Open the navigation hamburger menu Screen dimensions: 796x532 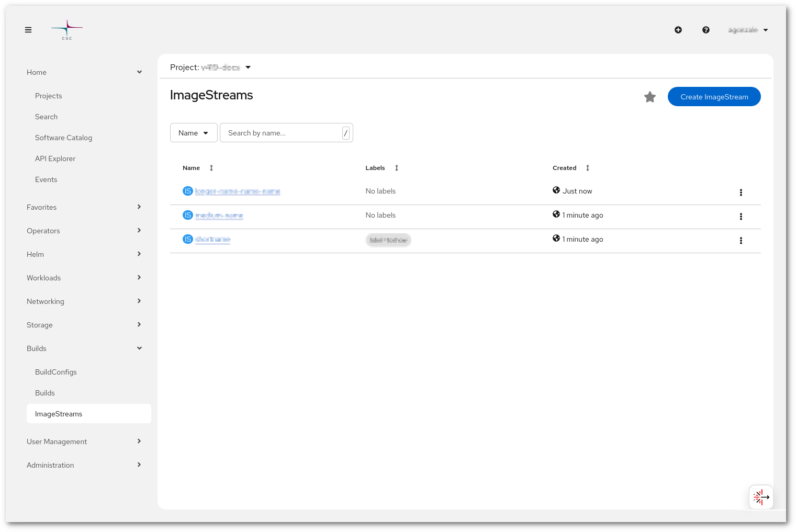click(x=28, y=30)
